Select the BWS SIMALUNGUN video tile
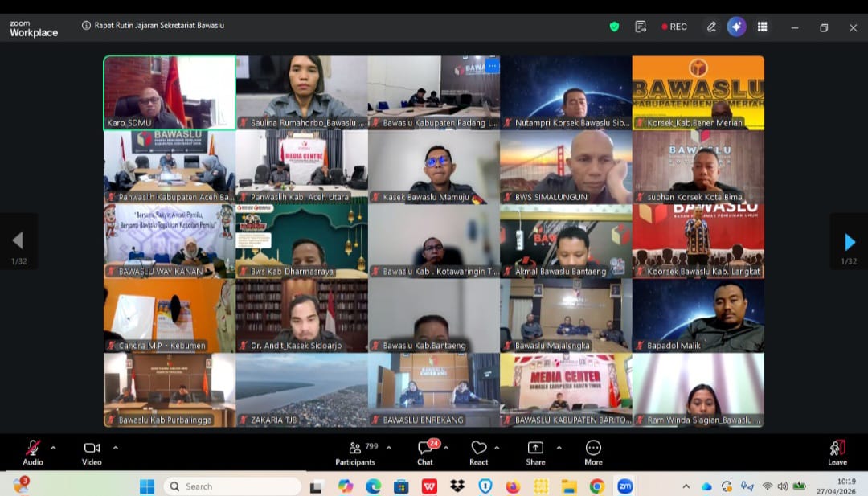The height and width of the screenshot is (496, 868). (x=566, y=167)
